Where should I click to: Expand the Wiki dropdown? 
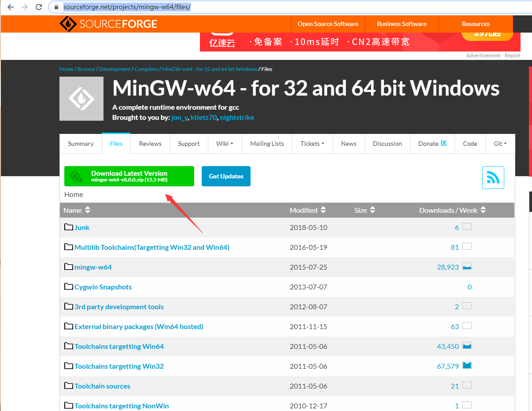225,144
